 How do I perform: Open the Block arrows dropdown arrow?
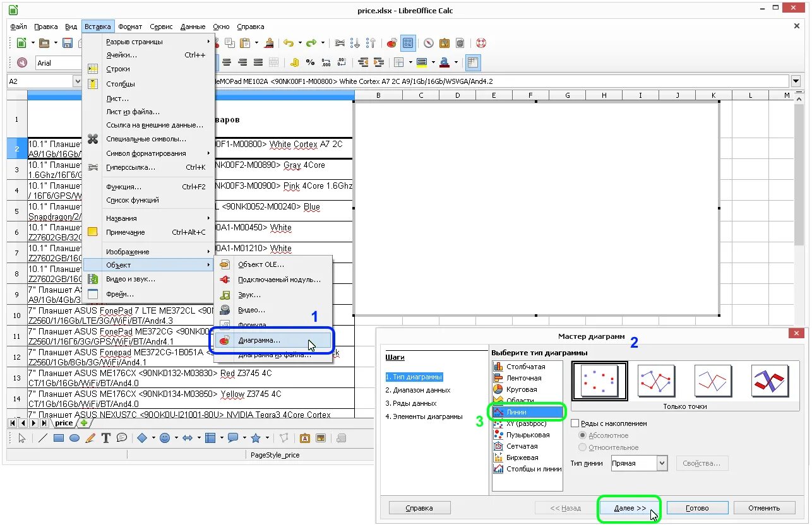(x=199, y=438)
